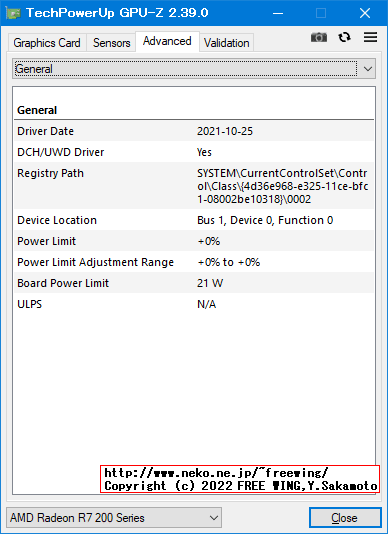Viewport: 388px width, 534px height.
Task: Click the +0% to +0% value
Action: pos(229,262)
